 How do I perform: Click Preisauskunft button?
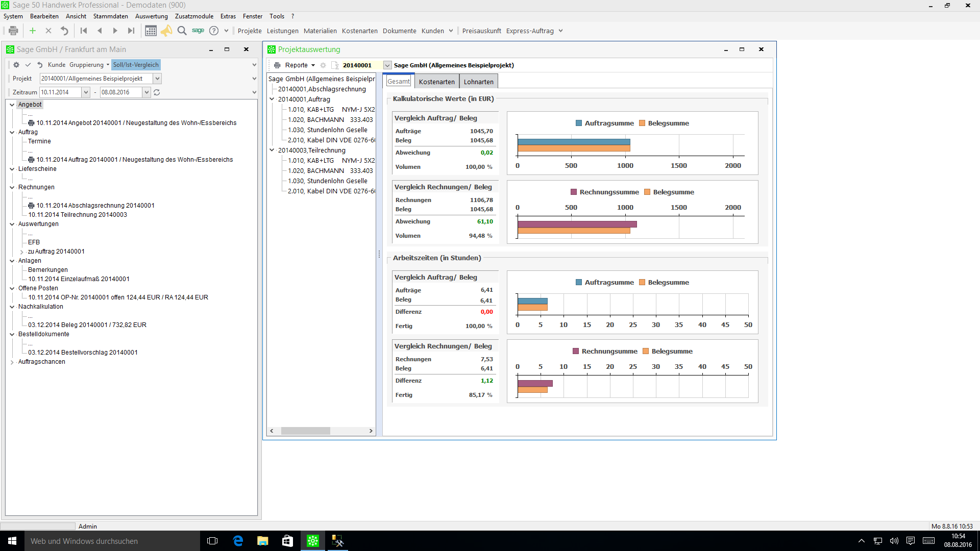[x=482, y=31]
